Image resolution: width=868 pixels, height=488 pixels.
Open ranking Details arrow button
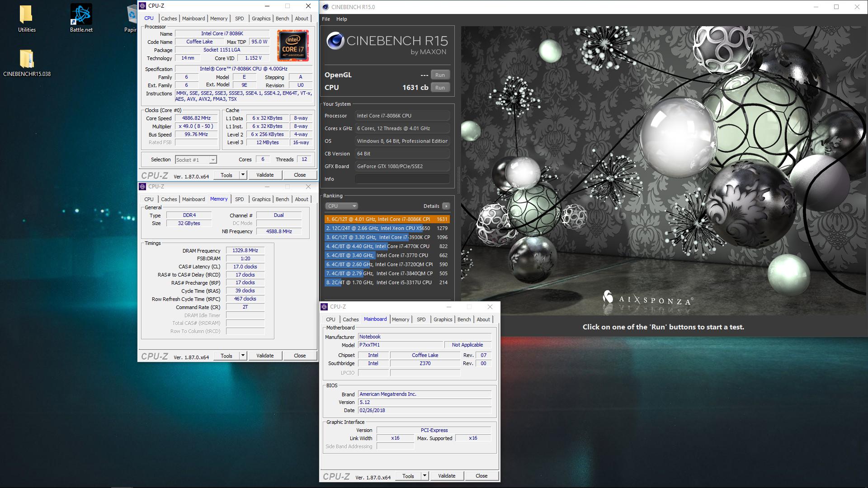coord(446,206)
